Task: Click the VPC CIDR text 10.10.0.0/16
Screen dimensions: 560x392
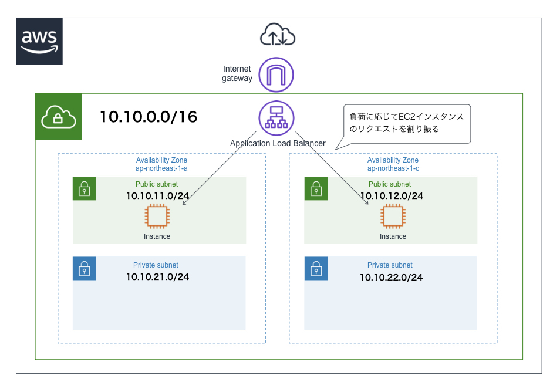Action: coord(149,117)
